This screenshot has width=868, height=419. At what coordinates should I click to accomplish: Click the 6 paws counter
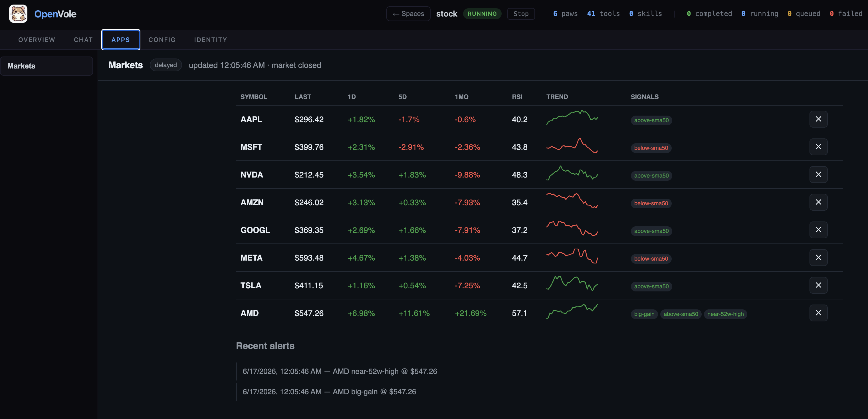tap(565, 14)
